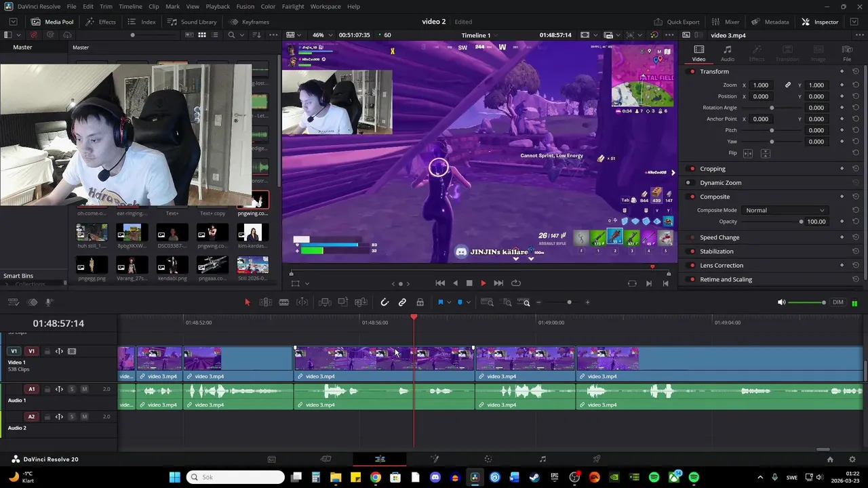Mute audio using the speaker icon
This screenshot has height=488, width=868.
pyautogui.click(x=781, y=302)
